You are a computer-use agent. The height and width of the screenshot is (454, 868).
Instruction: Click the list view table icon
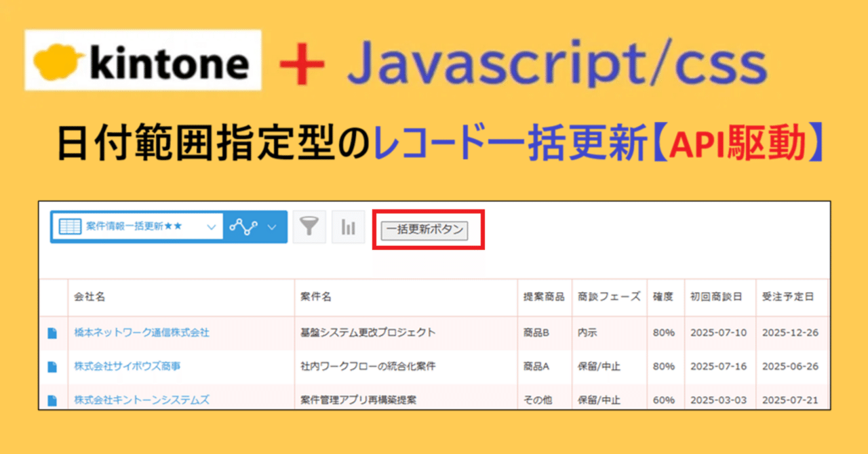[x=68, y=227]
